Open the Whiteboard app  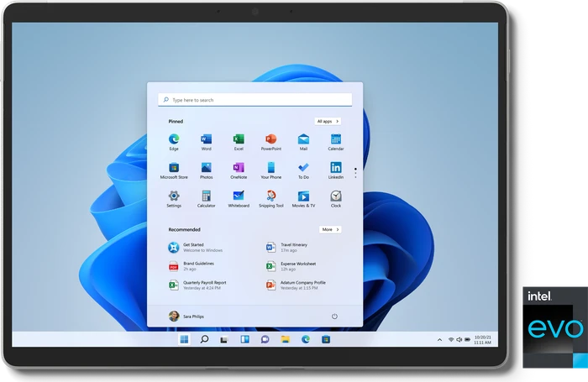pos(239,199)
